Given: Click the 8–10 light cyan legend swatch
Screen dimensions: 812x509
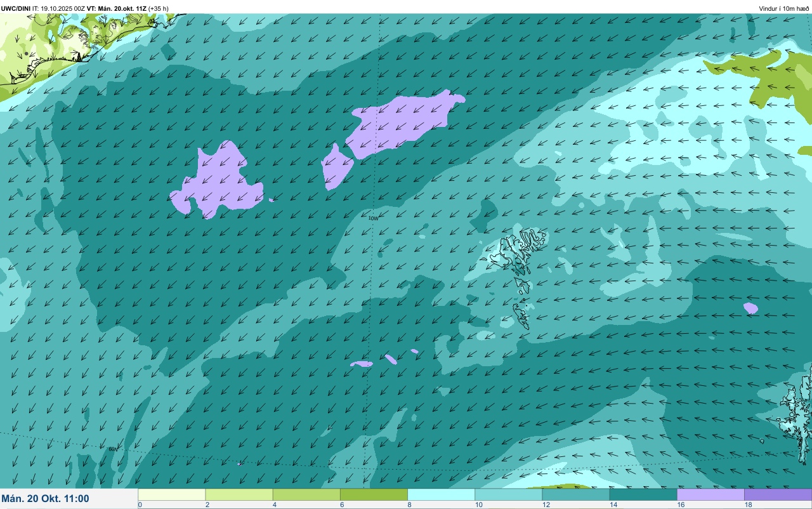Looking at the screenshot, I should click(441, 494).
